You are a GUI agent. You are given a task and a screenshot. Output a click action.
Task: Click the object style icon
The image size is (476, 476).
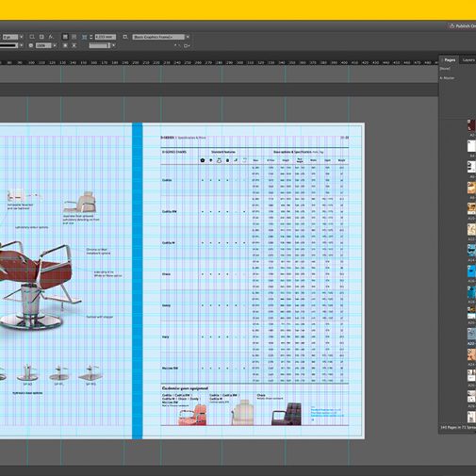click(125, 37)
